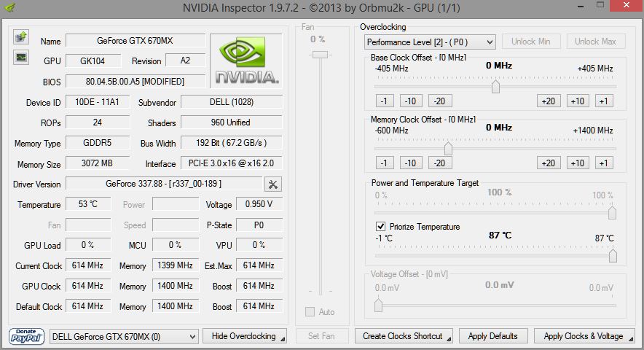
Task: Click the Memory Type value GDDR5
Action: [98, 143]
